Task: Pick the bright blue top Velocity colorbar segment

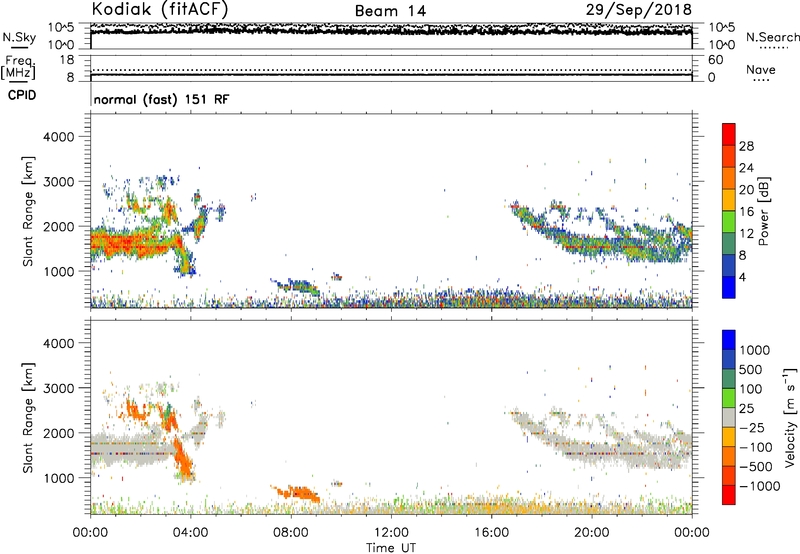Action: point(729,340)
